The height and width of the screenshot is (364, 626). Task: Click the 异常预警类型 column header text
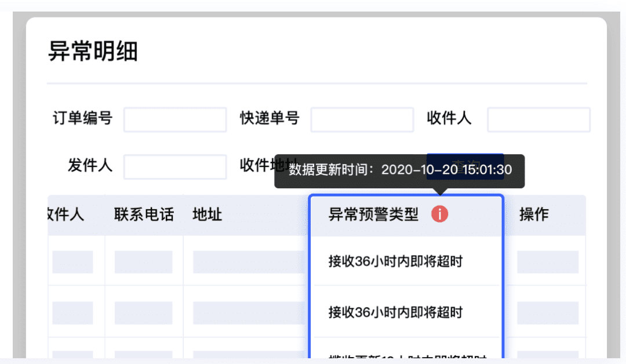[373, 215]
